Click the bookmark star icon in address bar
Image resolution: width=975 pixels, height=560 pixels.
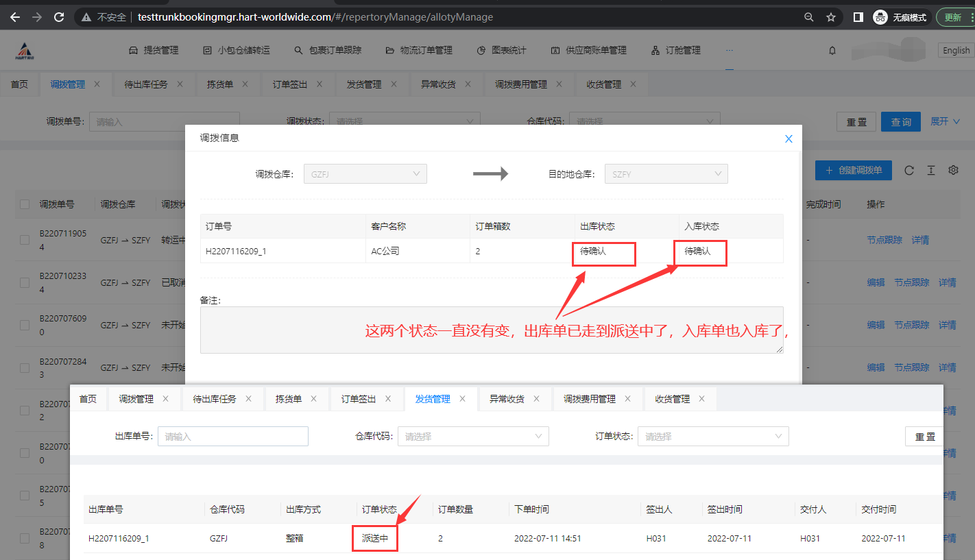(x=831, y=17)
